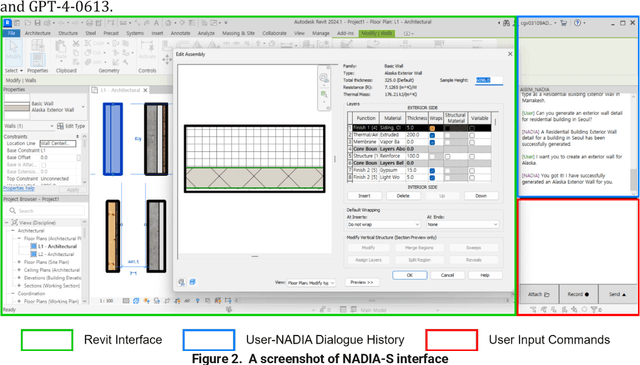Click the Move arrows icon in ribbon
640x365 pixels.
(x=167, y=60)
